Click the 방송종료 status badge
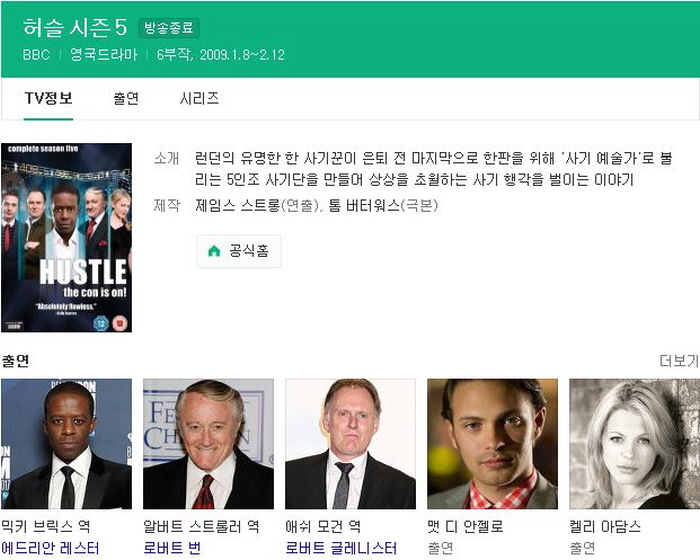 tap(169, 28)
